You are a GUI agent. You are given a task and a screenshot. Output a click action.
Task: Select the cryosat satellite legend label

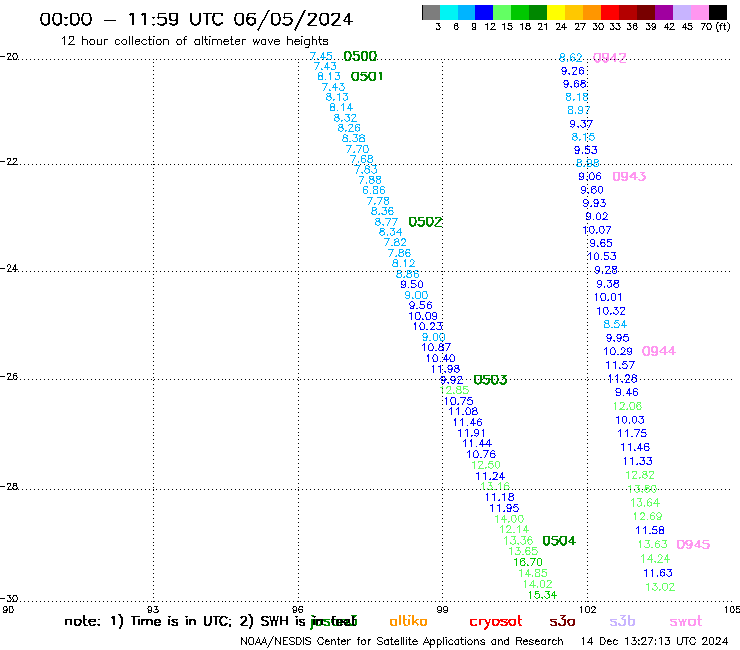[496, 622]
